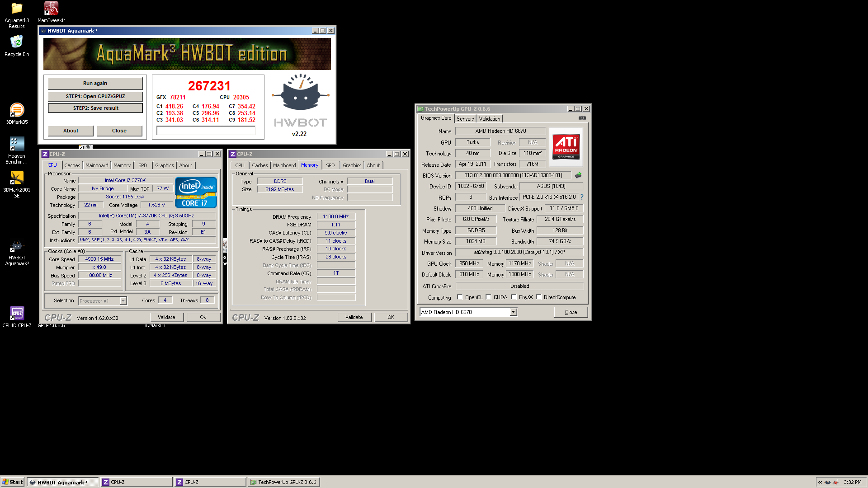The height and width of the screenshot is (488, 868).
Task: Open the HWBOT Aquamark3 desktop shortcut
Action: [17, 253]
